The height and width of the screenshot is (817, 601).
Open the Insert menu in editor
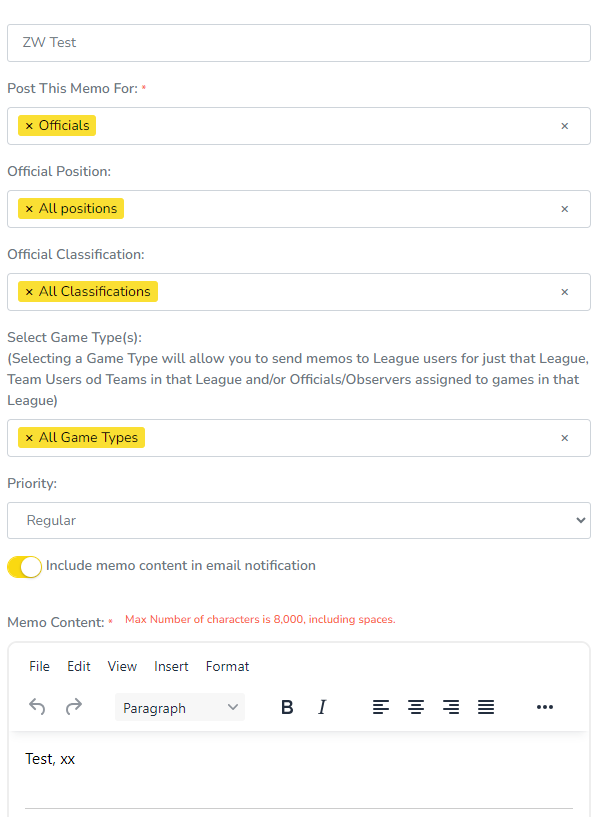[172, 666]
